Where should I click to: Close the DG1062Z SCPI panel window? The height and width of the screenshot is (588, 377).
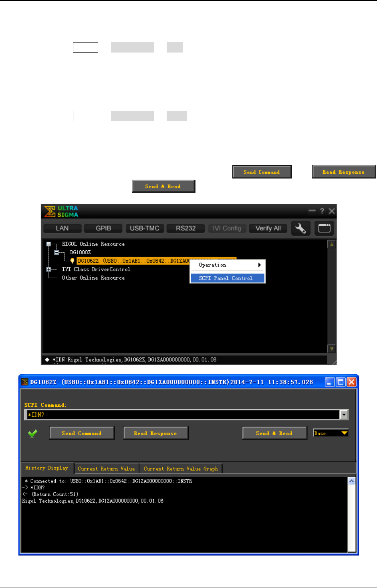click(x=351, y=382)
